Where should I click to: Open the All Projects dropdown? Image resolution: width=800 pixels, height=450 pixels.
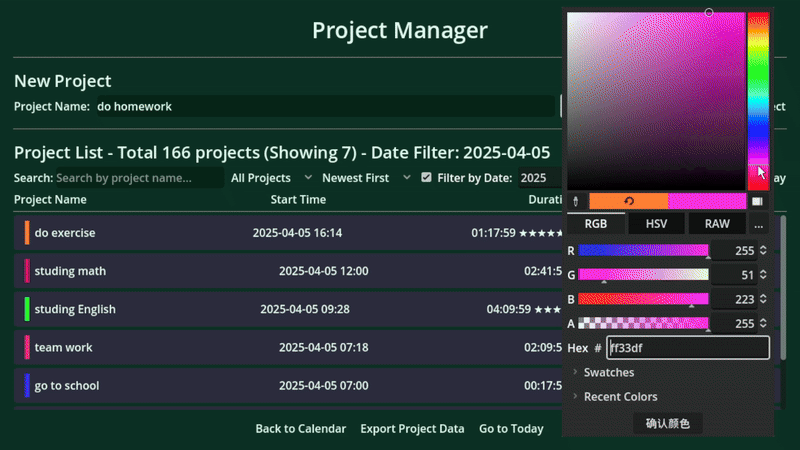click(x=260, y=178)
